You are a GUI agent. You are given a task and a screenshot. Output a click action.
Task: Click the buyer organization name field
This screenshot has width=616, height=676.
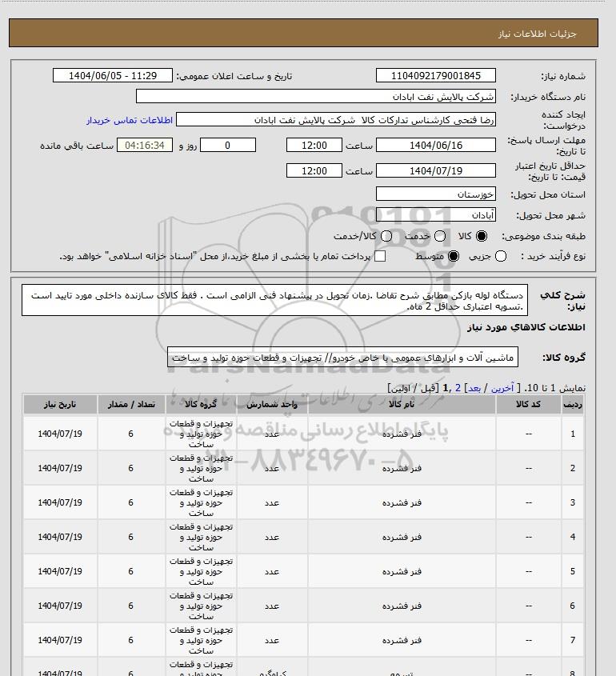click(x=315, y=96)
